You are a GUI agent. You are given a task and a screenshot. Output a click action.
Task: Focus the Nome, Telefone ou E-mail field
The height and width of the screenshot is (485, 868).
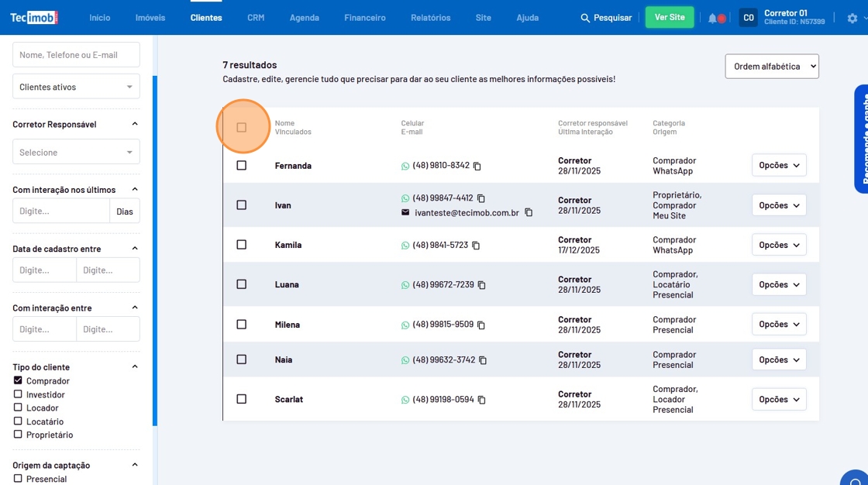tap(76, 55)
